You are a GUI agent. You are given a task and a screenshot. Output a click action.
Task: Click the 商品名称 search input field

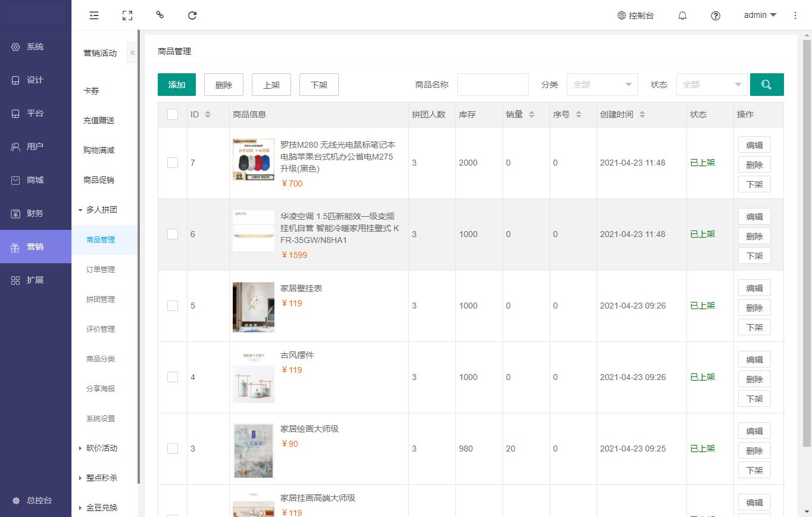click(x=492, y=85)
